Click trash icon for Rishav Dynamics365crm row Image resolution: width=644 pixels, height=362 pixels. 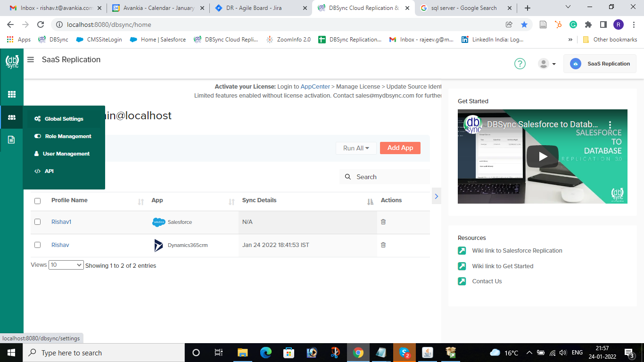point(383,245)
